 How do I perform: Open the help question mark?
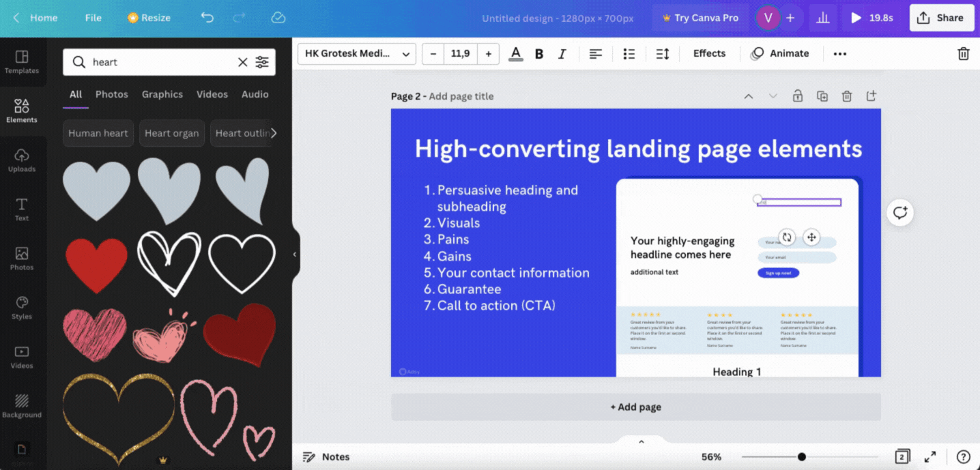963,457
